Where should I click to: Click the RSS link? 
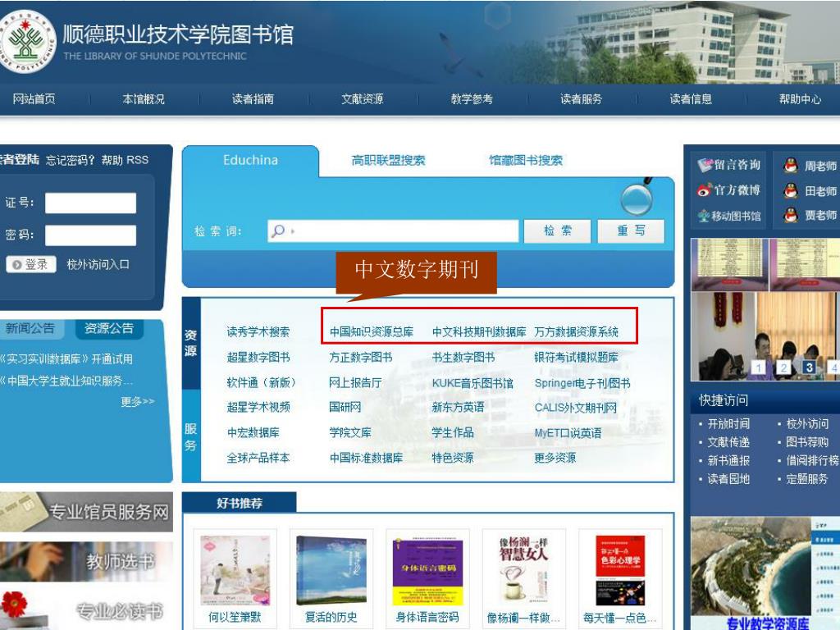point(138,160)
